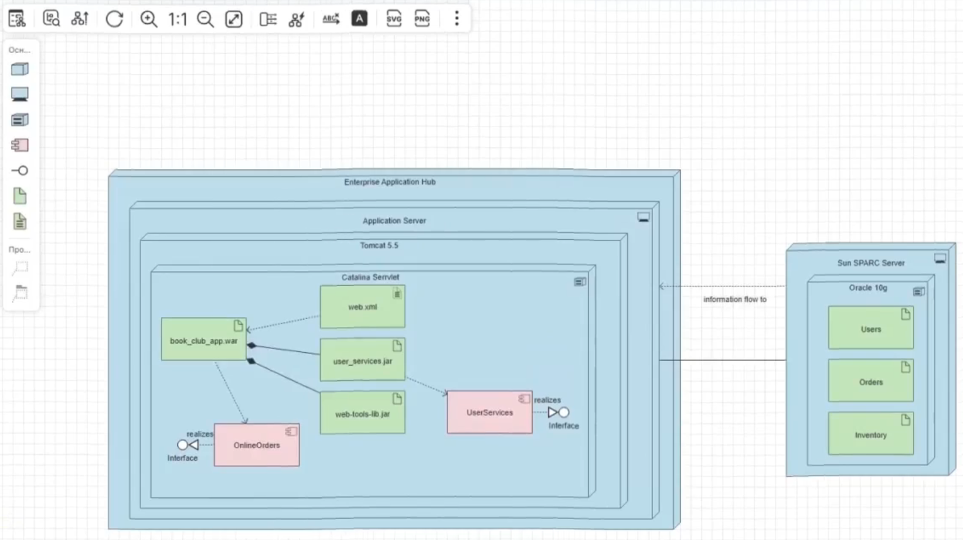The width and height of the screenshot is (980, 544).
Task: Select the Inventory artifact in Oracle 10g
Action: (870, 435)
